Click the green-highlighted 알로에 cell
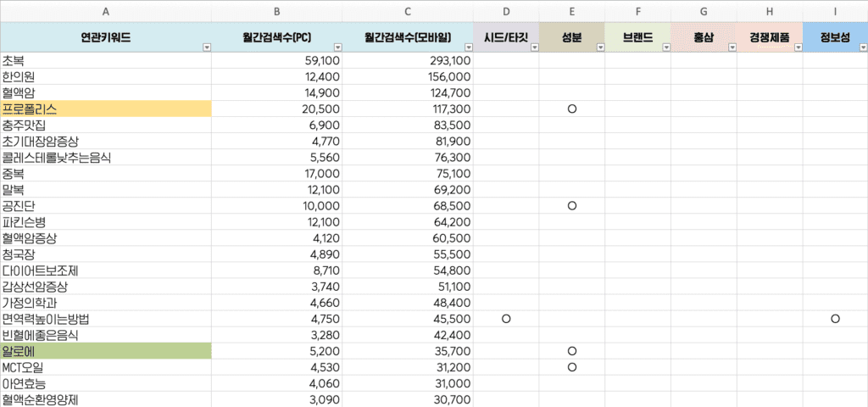 click(106, 351)
